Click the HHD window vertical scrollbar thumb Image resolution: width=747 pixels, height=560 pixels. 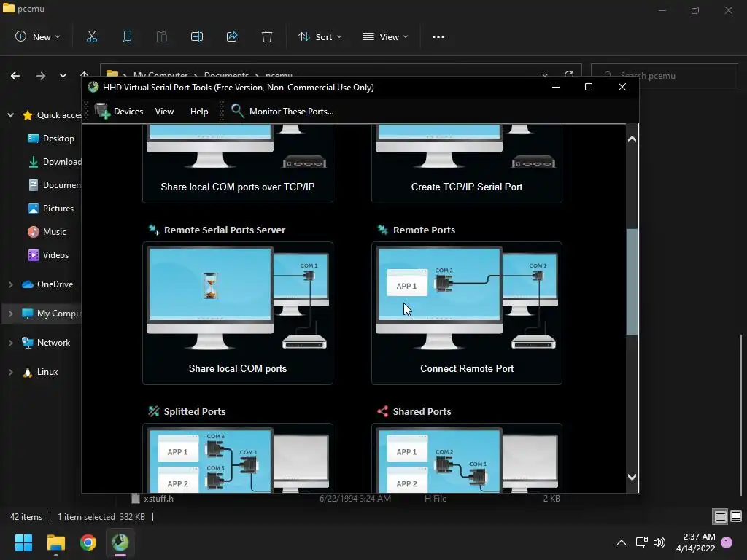[632, 282]
